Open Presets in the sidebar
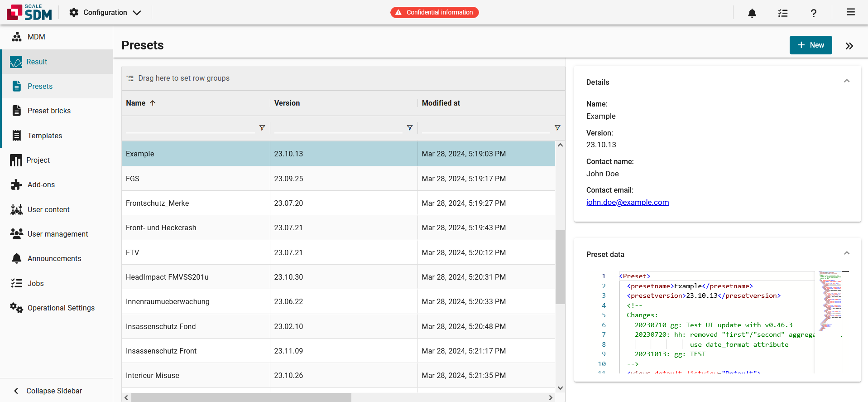 point(57,86)
